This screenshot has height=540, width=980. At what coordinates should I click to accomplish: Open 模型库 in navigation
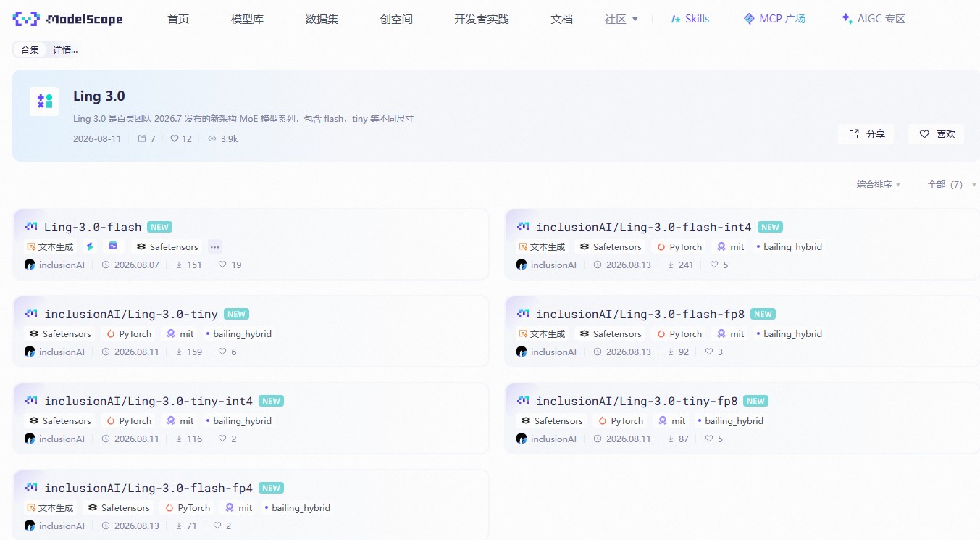[247, 19]
